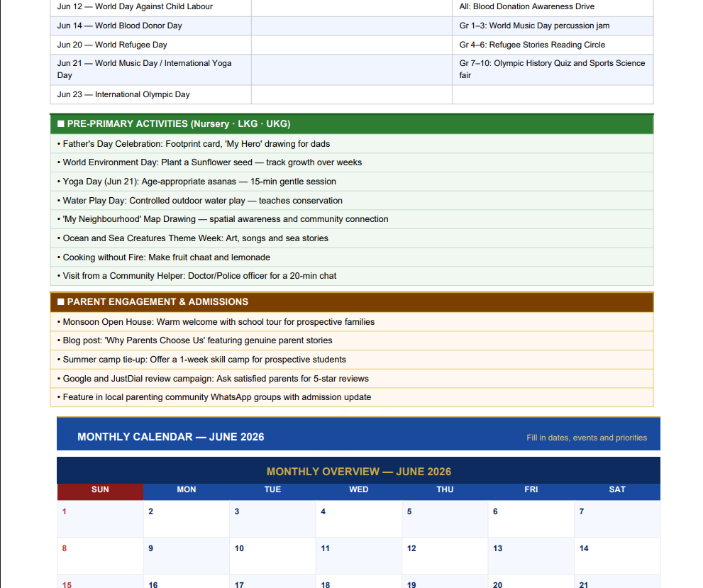Select 'Jun 23 — International Olympic Day' cell
Image resolution: width=703 pixels, height=588 pixels.
tap(150, 94)
